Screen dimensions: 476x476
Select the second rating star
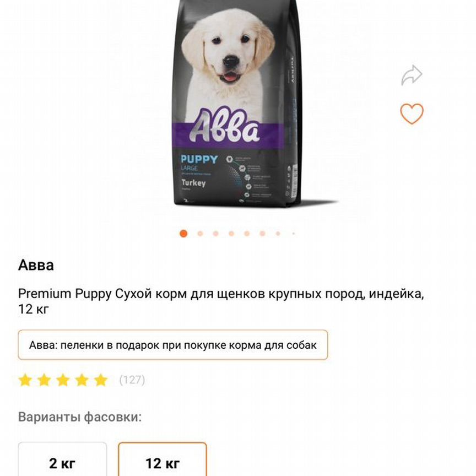click(x=44, y=380)
